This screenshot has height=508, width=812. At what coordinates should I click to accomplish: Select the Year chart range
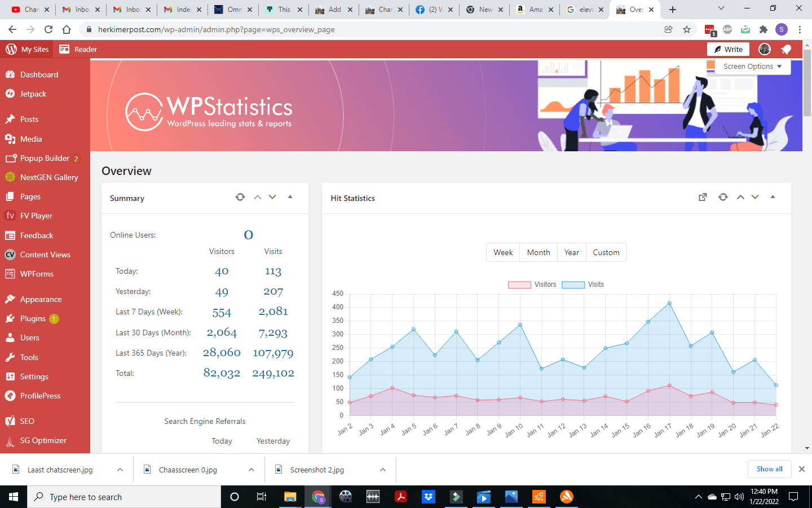572,252
